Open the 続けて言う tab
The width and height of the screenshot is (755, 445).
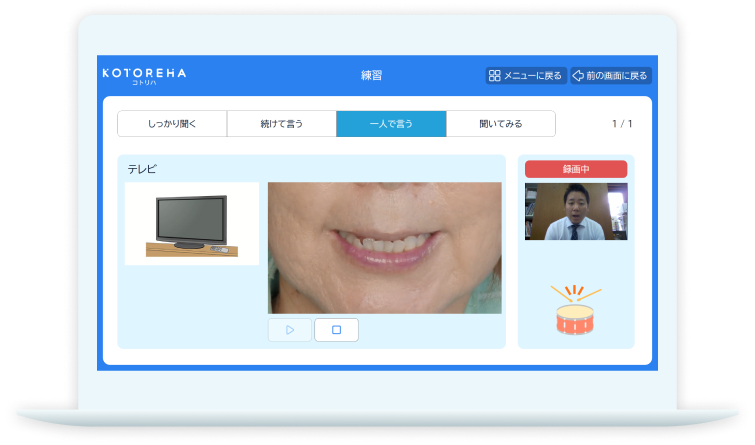(281, 124)
